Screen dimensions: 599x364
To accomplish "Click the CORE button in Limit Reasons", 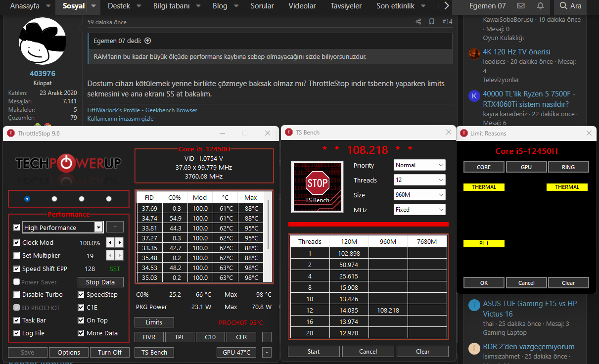I will pyautogui.click(x=484, y=167).
